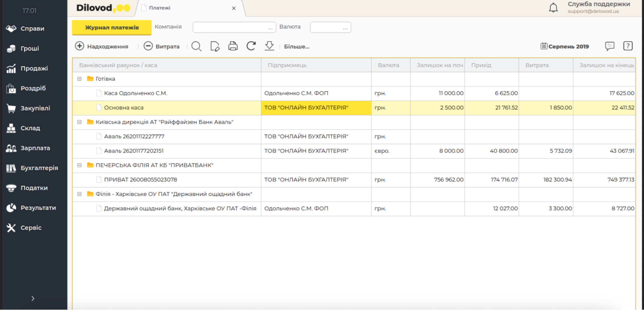Screen dimensions: 644x310
Task: Open the help question mark icon
Action: 628,46
